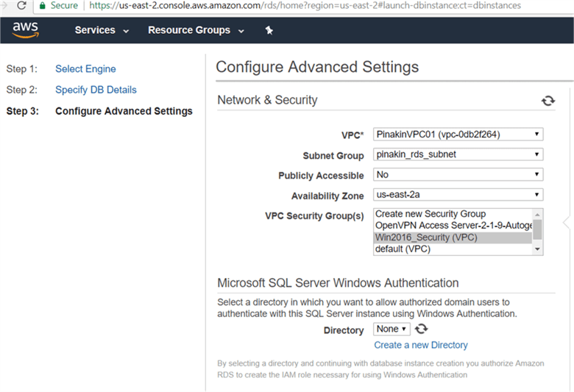The image size is (574, 392).
Task: Go to Step 2 Specify DB Details
Action: click(x=96, y=90)
